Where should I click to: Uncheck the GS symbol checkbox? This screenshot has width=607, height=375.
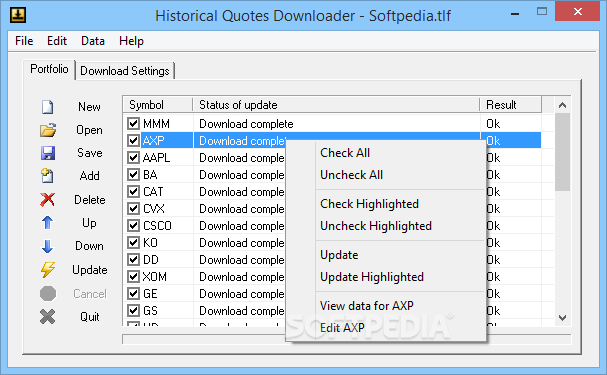coord(134,311)
